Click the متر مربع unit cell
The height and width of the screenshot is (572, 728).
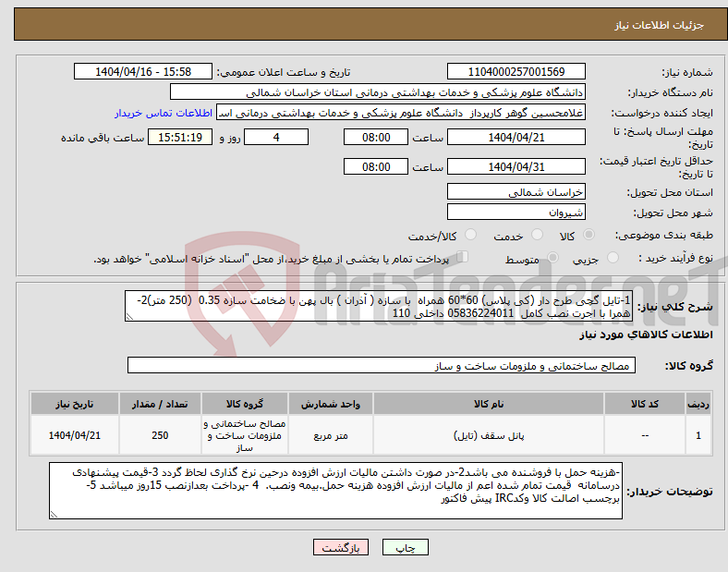click(331, 435)
